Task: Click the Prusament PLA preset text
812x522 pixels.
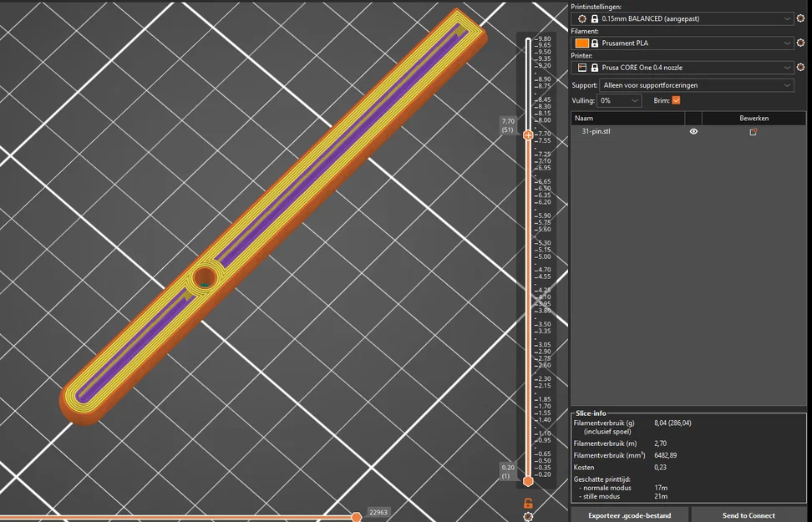Action: coord(625,43)
